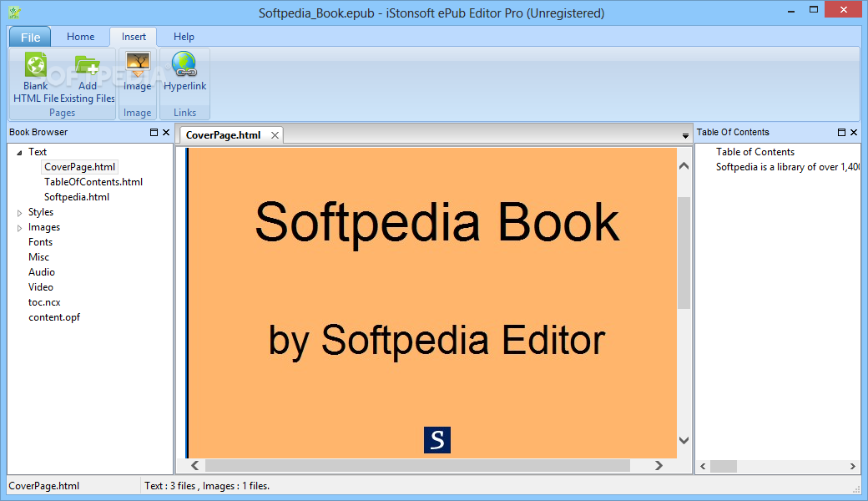Click the app icon in title bar
Viewport: 868px width, 501px height.
[x=14, y=13]
